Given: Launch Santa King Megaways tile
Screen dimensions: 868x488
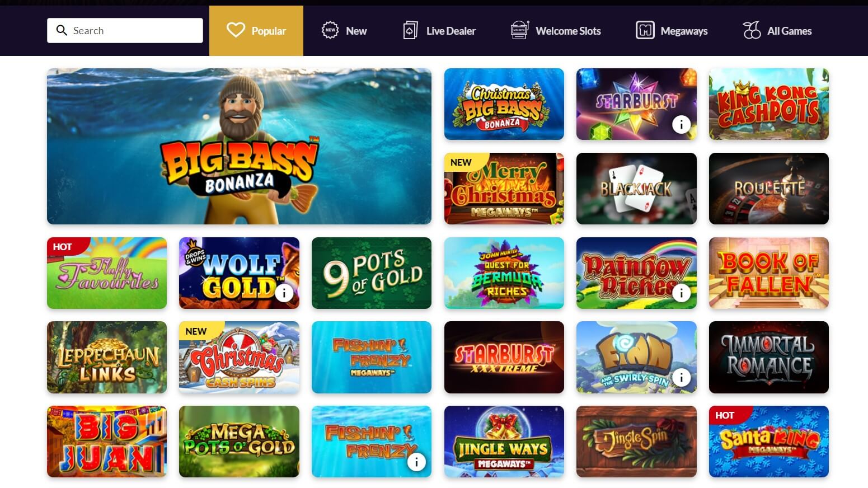Looking at the screenshot, I should [x=768, y=442].
